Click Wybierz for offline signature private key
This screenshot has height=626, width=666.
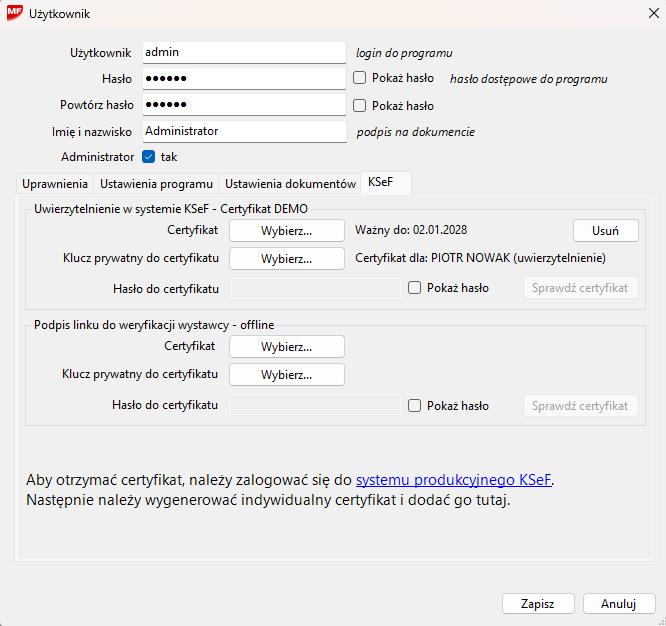pos(287,375)
